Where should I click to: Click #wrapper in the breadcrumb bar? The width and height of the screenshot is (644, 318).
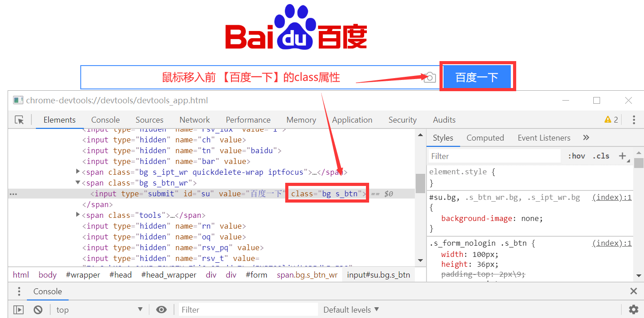[x=83, y=275]
